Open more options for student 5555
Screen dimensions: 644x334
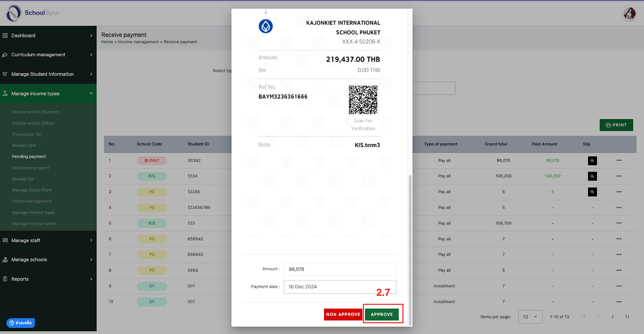619,270
